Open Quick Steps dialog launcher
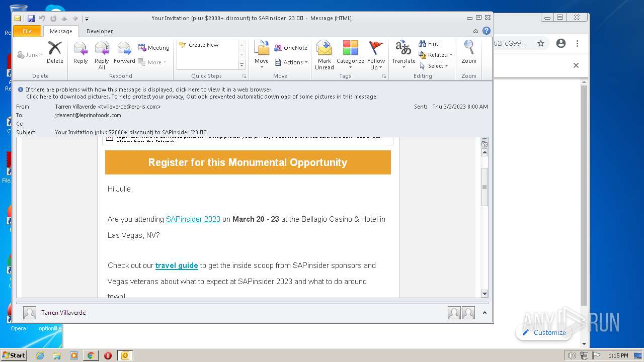 (x=245, y=76)
